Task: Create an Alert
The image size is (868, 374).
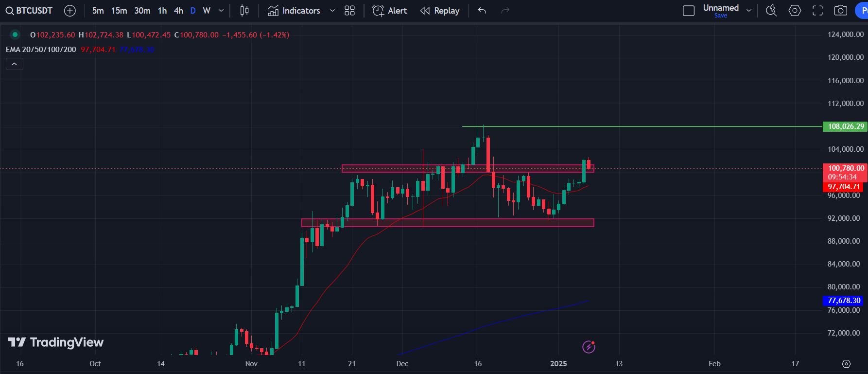Action: pos(389,11)
